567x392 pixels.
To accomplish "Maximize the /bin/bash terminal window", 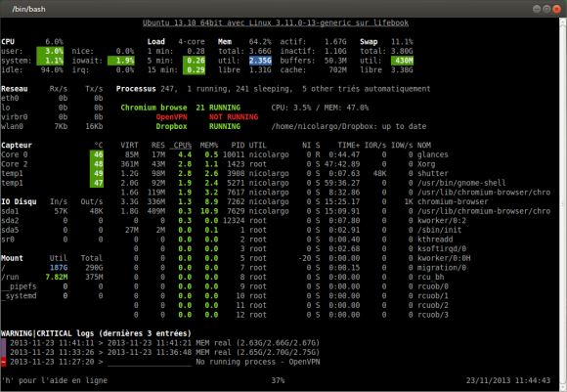I will coord(546,9).
